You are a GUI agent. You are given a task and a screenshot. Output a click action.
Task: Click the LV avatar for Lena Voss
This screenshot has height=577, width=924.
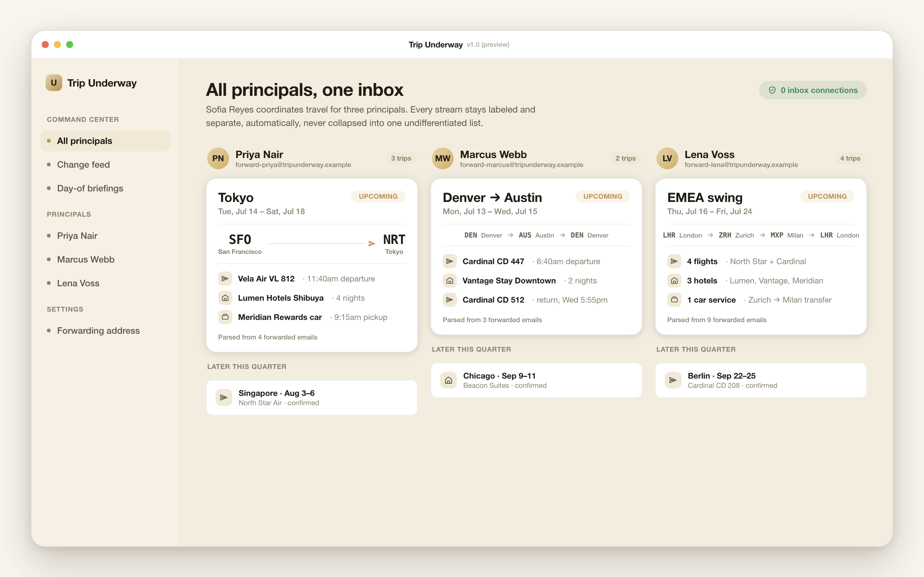[x=667, y=158]
